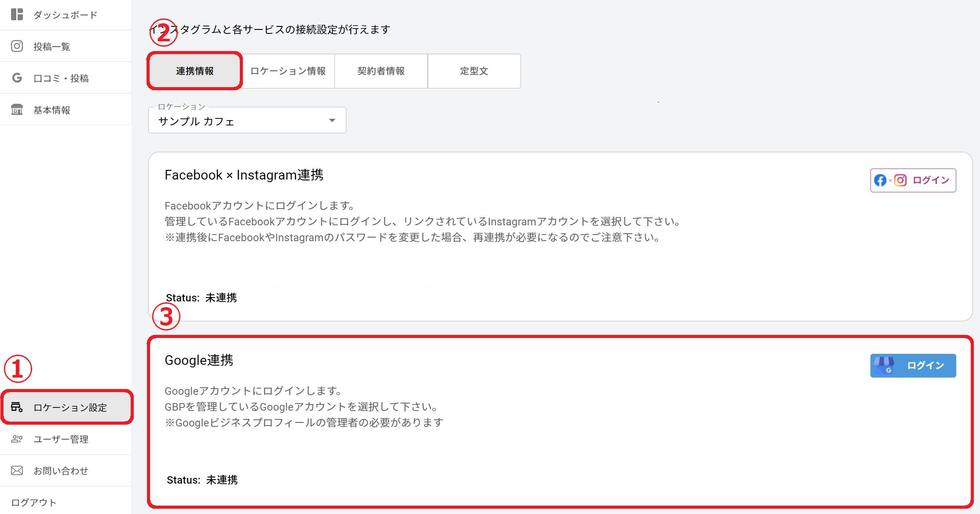
Task: Click the Google Business Profile shop icon
Action: click(884, 365)
